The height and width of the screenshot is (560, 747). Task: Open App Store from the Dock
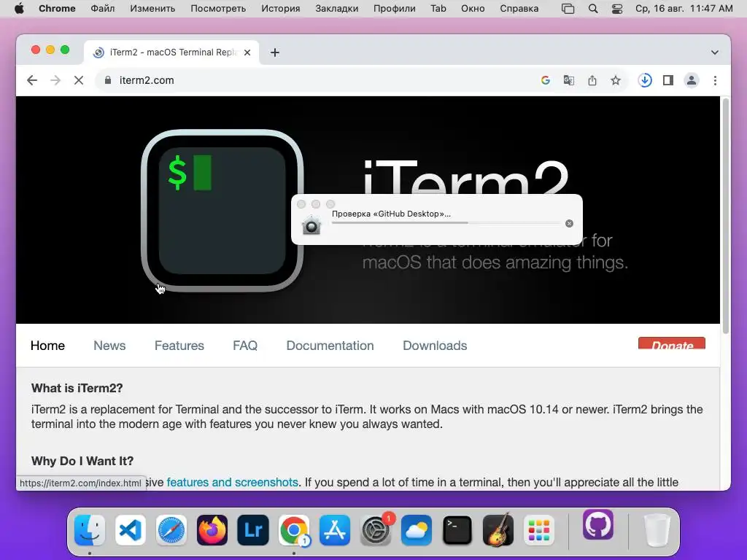[x=335, y=530]
